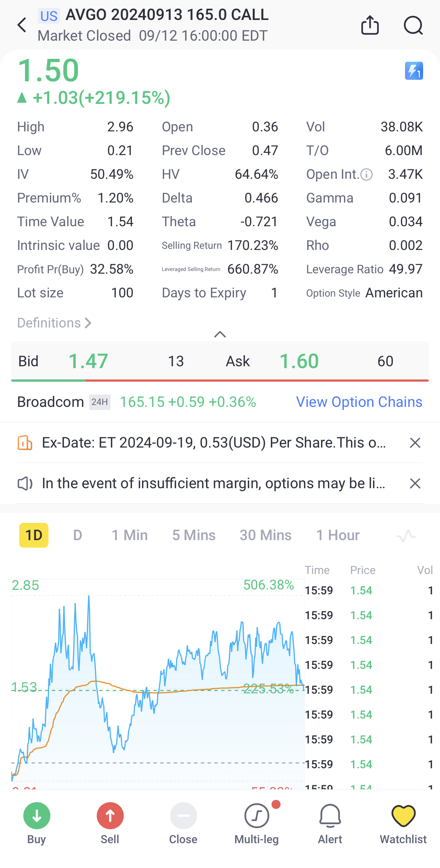Tap the Alert bell icon
Image resolution: width=440 pixels, height=868 pixels.
(x=330, y=823)
